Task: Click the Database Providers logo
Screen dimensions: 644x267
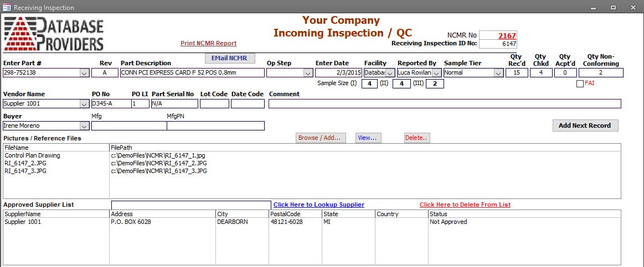Action: (54, 34)
